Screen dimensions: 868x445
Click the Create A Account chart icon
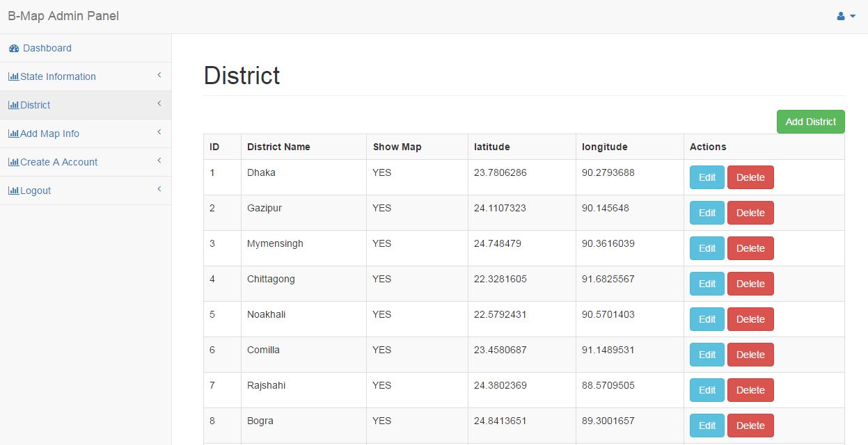[x=13, y=162]
